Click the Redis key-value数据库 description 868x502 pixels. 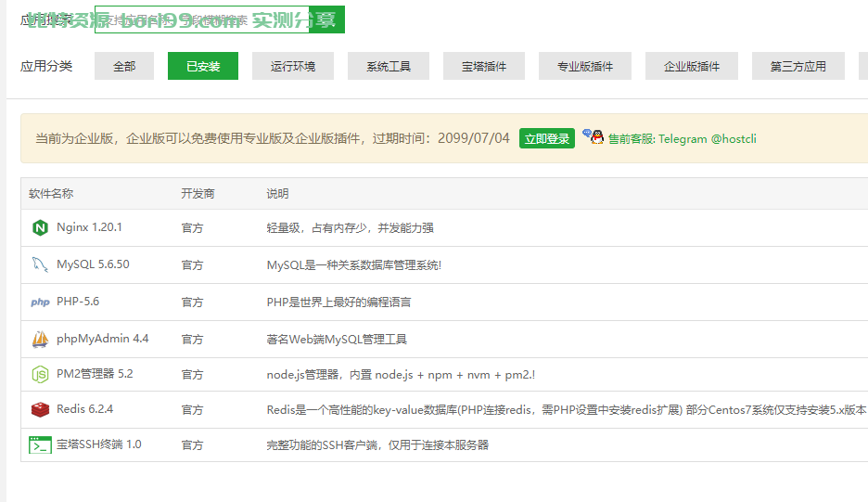[x=567, y=409]
